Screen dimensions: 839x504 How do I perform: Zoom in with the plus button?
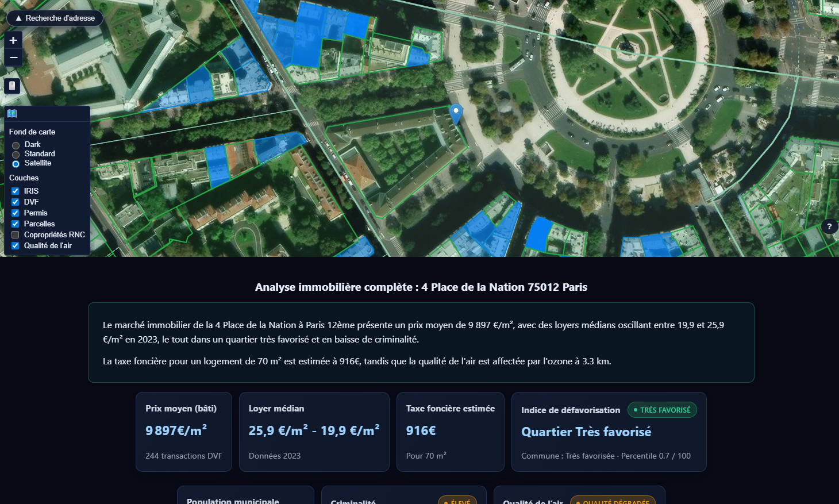tap(13, 40)
